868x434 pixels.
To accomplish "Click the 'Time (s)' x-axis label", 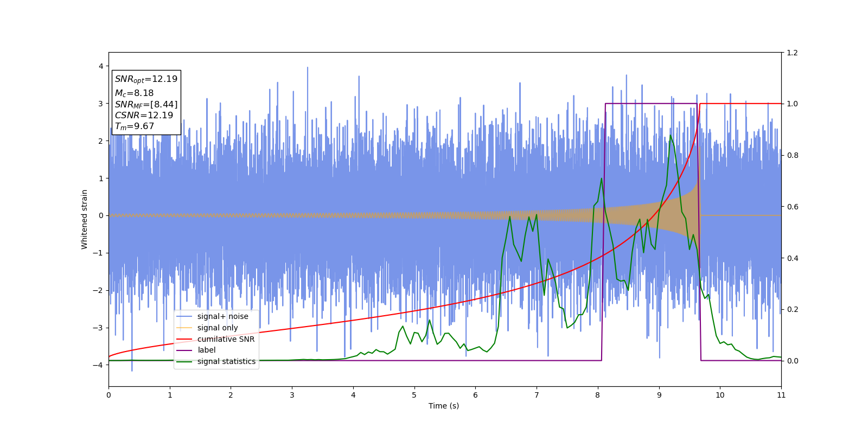I will tap(444, 406).
